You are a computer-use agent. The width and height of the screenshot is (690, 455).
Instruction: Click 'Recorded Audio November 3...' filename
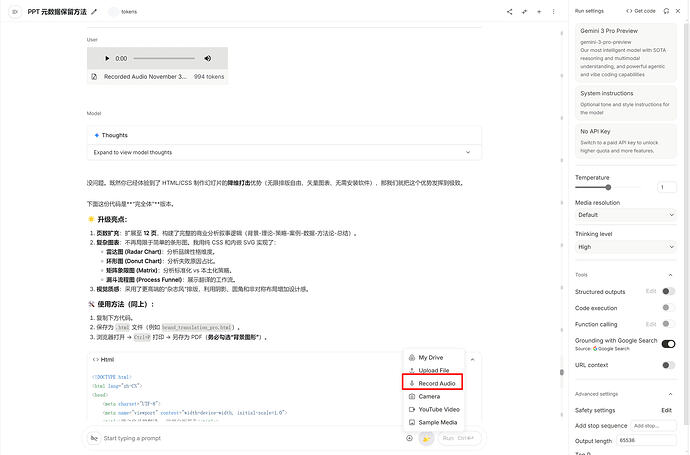click(145, 77)
